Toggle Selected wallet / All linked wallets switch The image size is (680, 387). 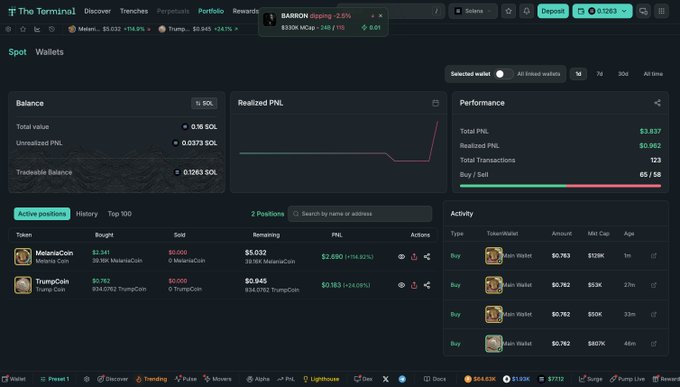(503, 74)
